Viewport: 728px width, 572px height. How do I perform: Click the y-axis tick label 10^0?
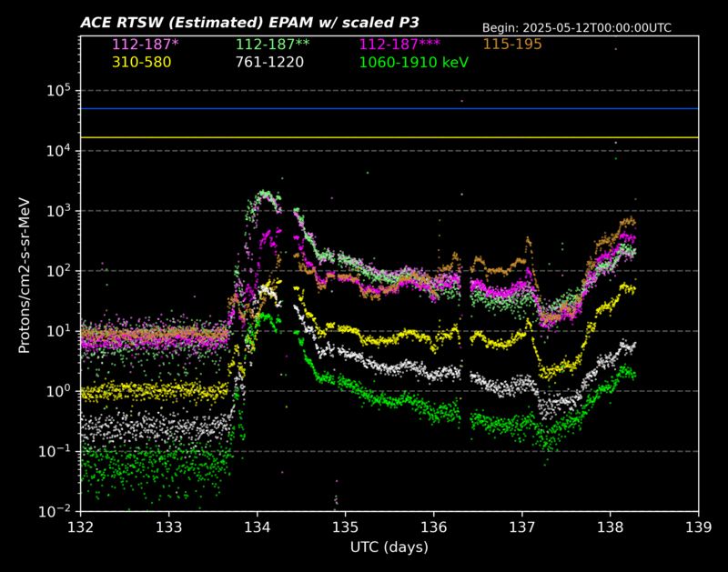59,391
